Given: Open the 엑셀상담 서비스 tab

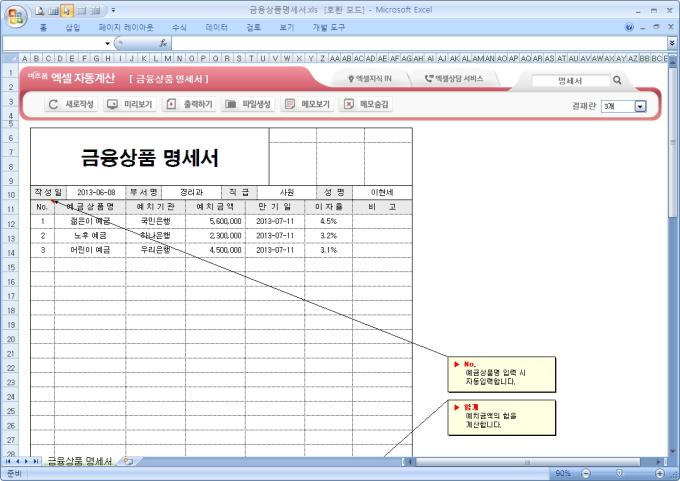Looking at the screenshot, I should click(x=454, y=79).
